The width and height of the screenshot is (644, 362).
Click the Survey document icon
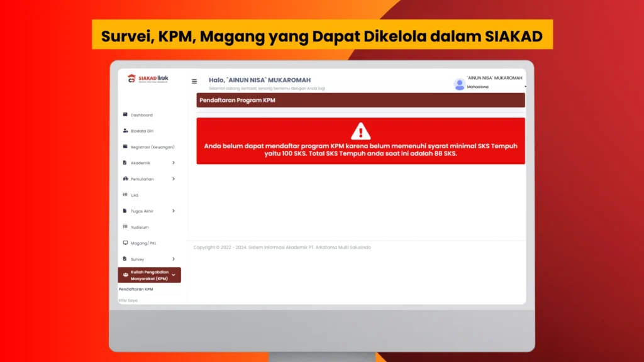point(125,258)
